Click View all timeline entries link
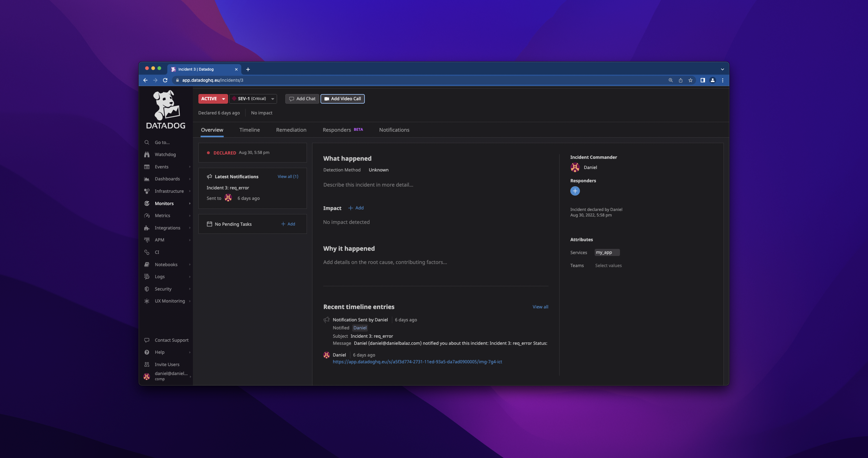The image size is (868, 458). (x=540, y=307)
